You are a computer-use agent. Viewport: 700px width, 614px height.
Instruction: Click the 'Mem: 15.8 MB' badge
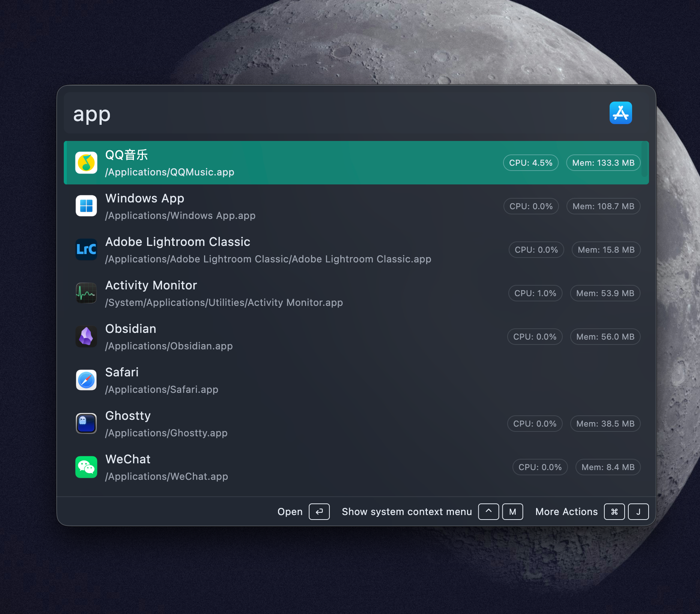[606, 250]
